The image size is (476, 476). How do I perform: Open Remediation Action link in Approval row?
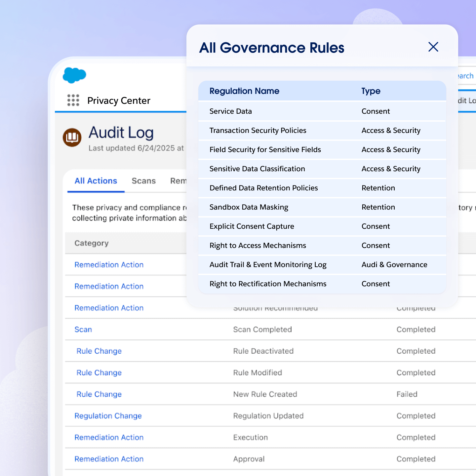109,459
